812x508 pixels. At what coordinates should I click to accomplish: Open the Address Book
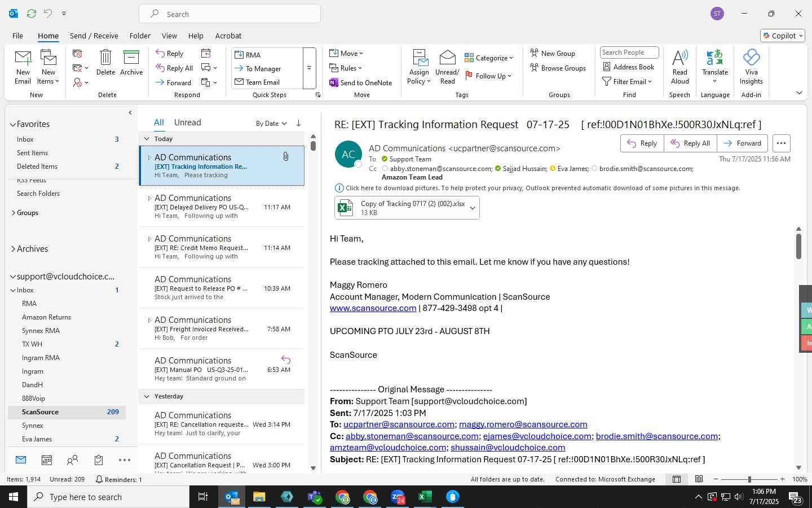(x=628, y=67)
